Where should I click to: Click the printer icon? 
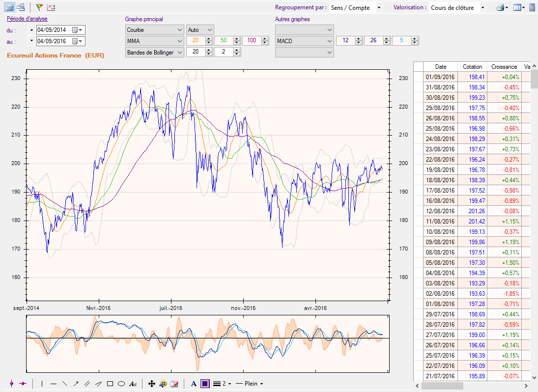click(500, 7)
